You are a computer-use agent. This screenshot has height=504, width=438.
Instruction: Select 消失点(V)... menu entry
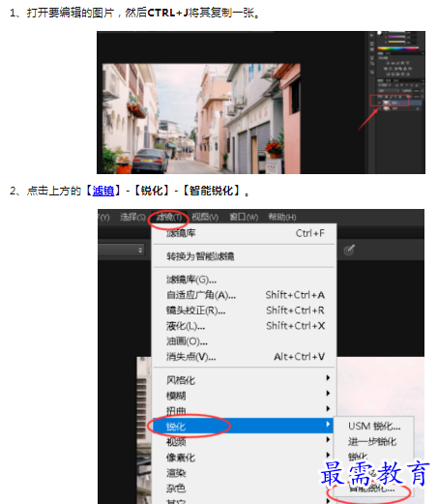(x=244, y=357)
